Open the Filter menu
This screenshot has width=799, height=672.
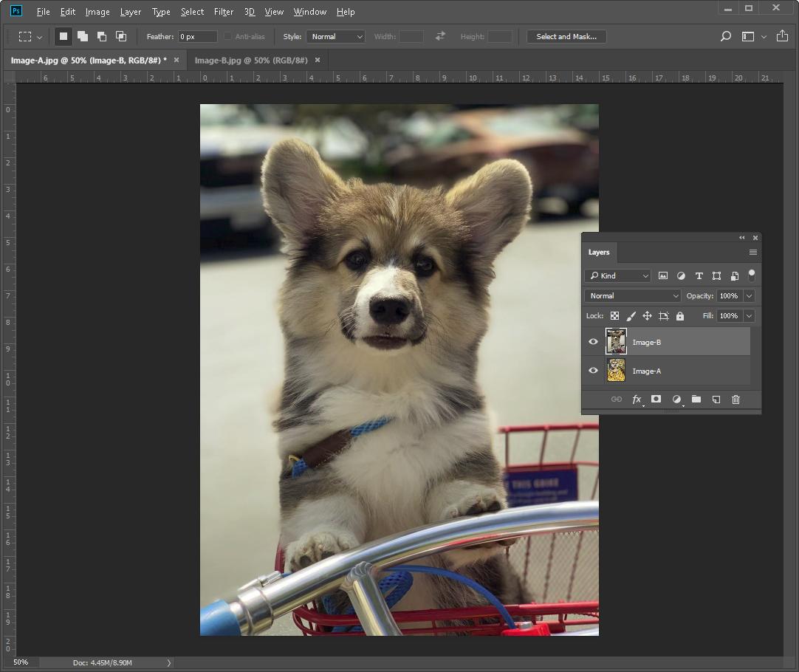click(x=223, y=12)
